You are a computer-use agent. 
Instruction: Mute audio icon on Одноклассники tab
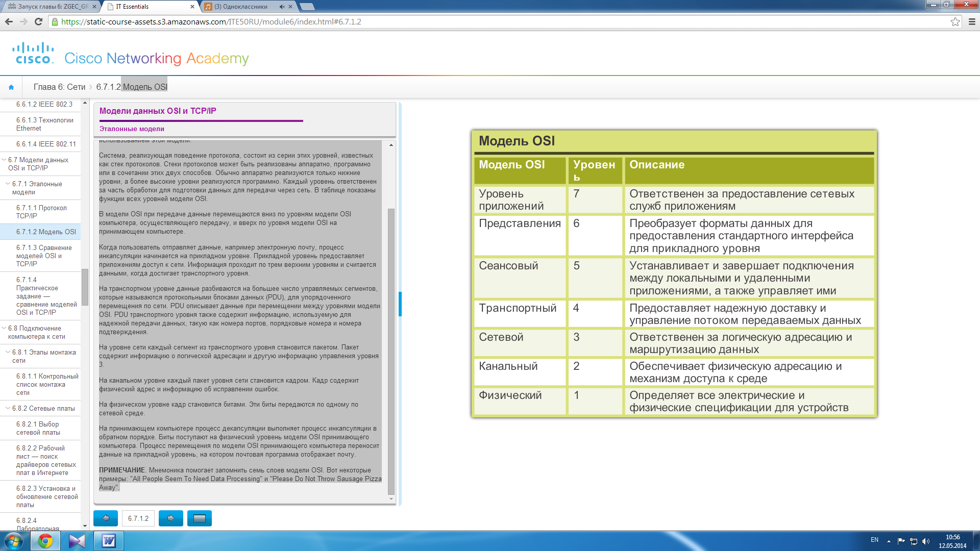click(282, 7)
